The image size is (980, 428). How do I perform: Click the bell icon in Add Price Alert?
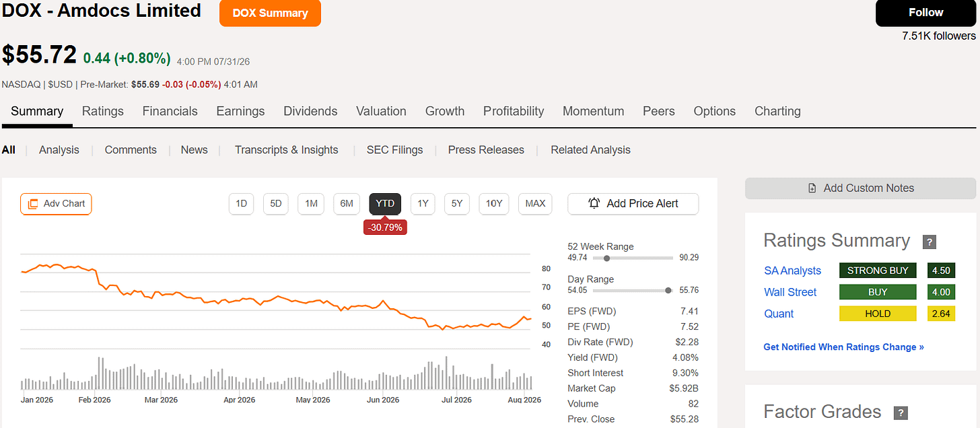point(594,203)
